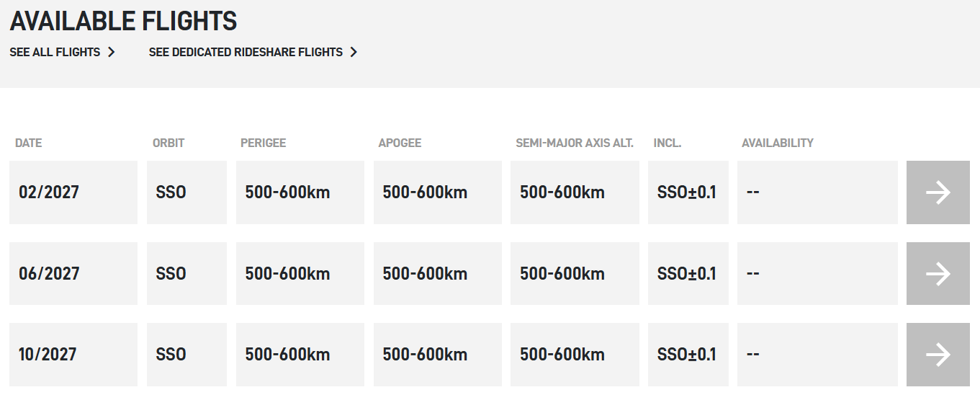Select availability cell in the 10/2027 row
Viewport: 980px width, 395px height.
tap(817, 355)
